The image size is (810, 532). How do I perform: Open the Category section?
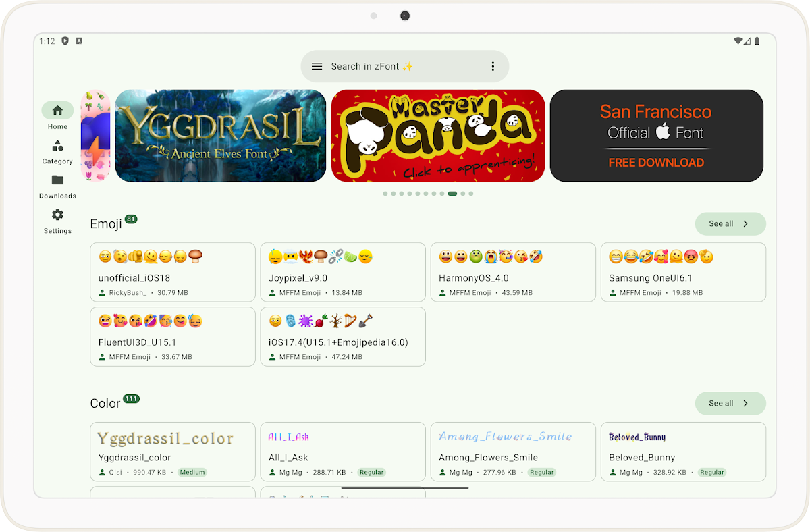[x=57, y=151]
